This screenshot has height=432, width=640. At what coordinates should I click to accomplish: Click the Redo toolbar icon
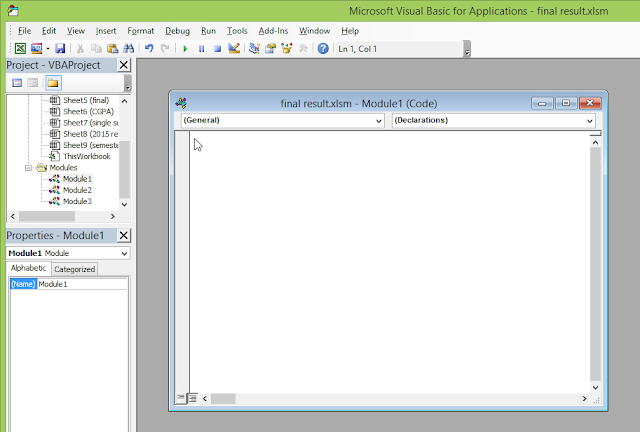tap(165, 49)
